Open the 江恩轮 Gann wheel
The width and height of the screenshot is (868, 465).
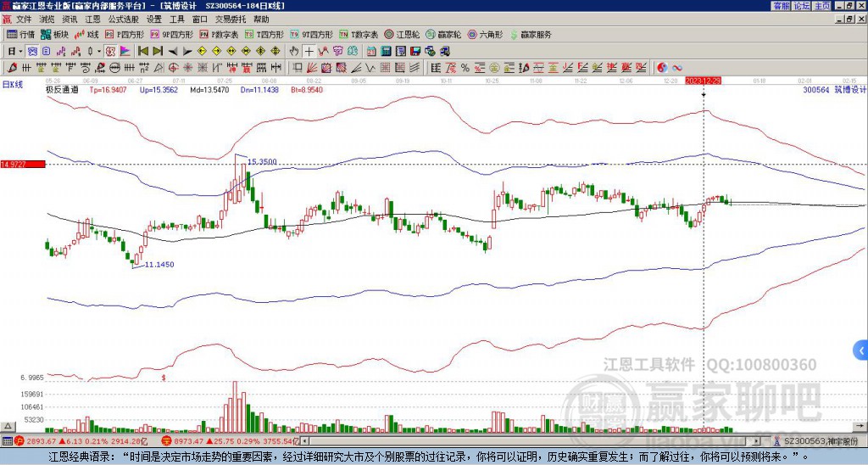(402, 34)
